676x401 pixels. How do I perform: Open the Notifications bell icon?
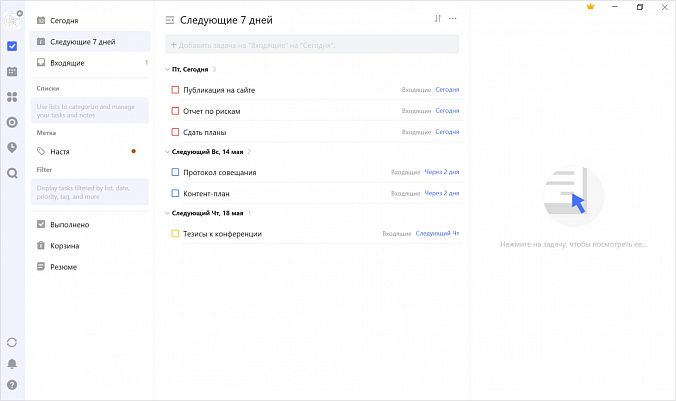click(x=12, y=363)
